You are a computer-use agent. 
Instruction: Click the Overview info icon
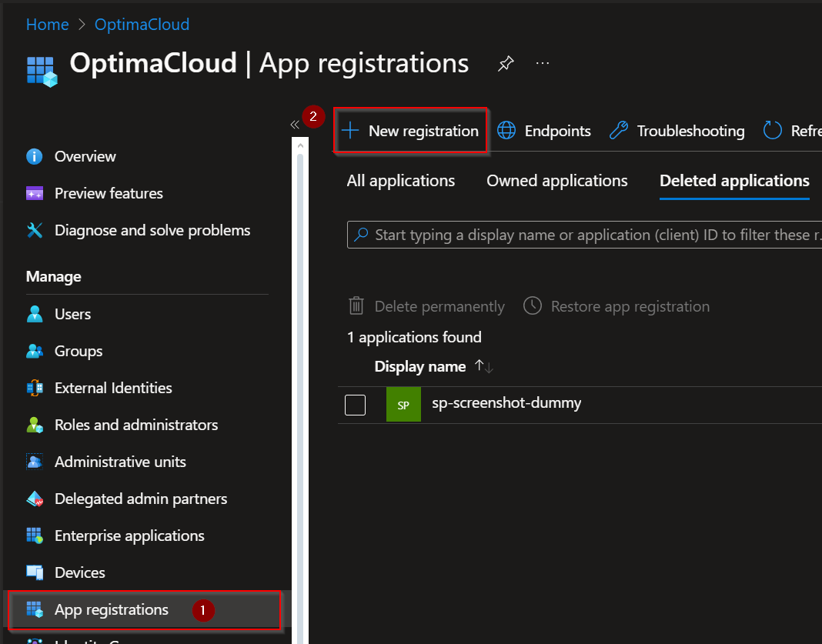click(35, 156)
